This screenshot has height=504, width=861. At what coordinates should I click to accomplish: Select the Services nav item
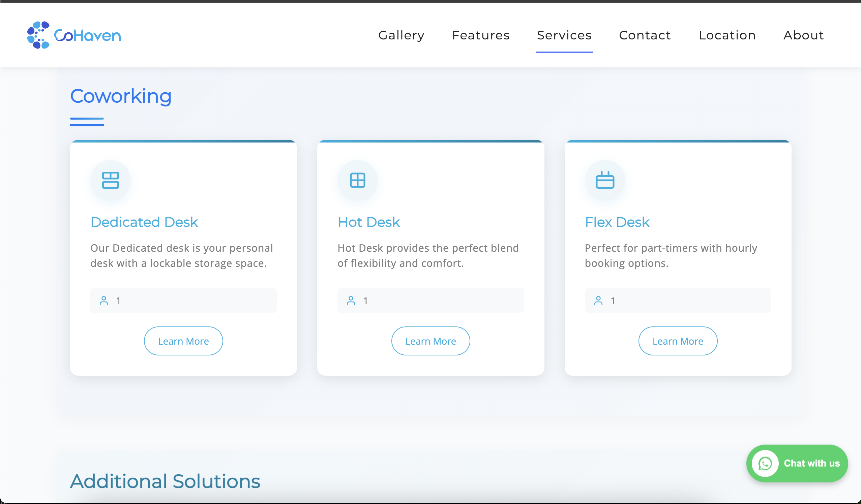pyautogui.click(x=564, y=35)
